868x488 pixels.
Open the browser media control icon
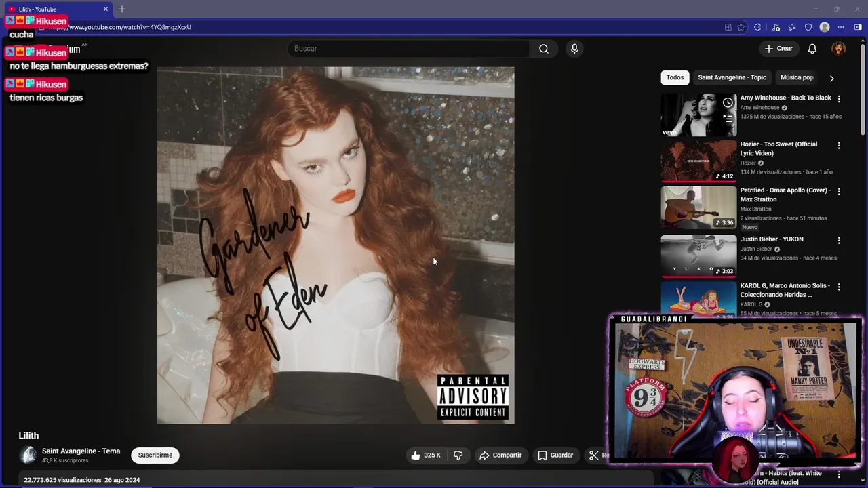[x=776, y=27]
